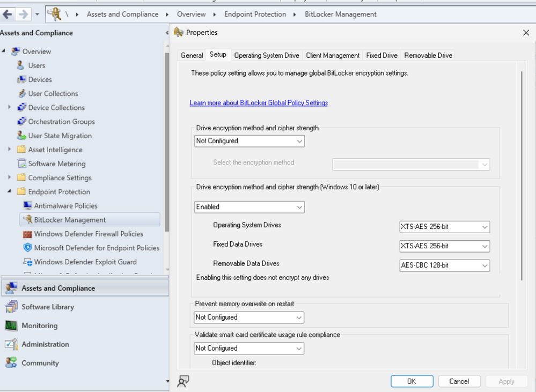Close the Properties dialog

526,33
